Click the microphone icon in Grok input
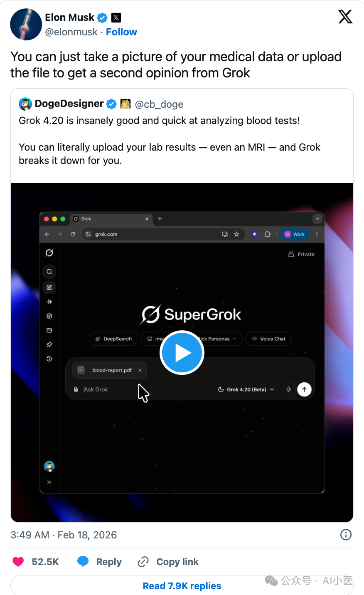364x595 pixels. [x=288, y=389]
